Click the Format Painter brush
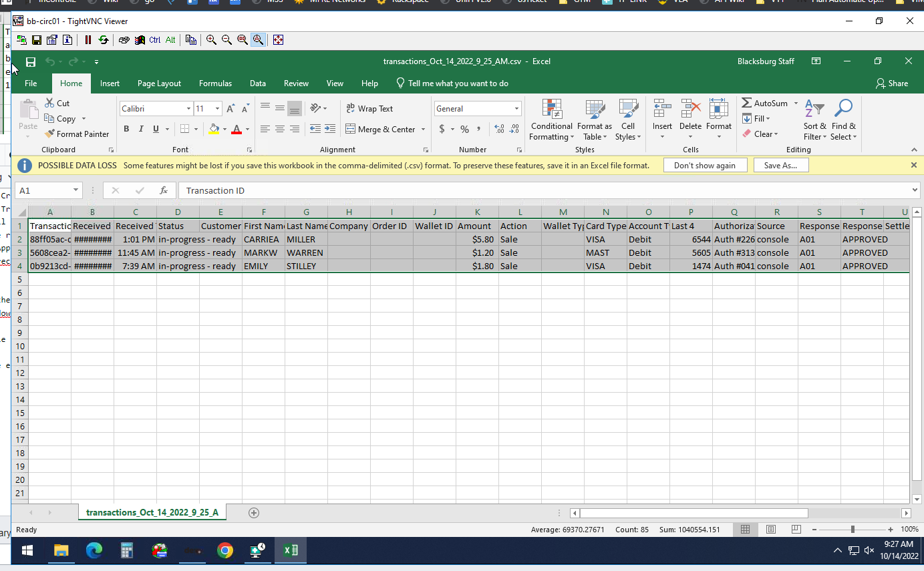Screen dimensions: 924x571 click(77, 134)
